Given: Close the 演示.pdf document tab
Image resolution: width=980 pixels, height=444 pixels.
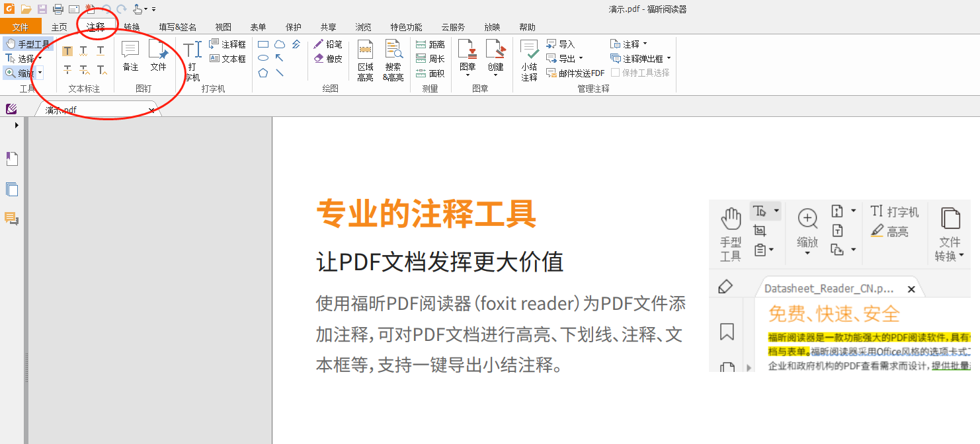Looking at the screenshot, I should pyautogui.click(x=152, y=109).
